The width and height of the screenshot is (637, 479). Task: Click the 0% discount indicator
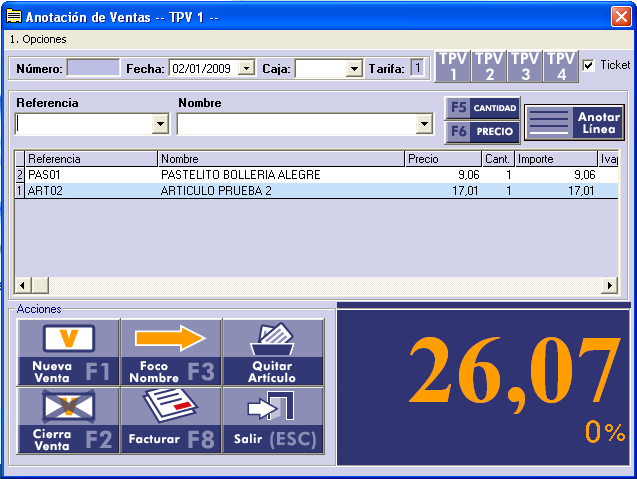tap(605, 431)
